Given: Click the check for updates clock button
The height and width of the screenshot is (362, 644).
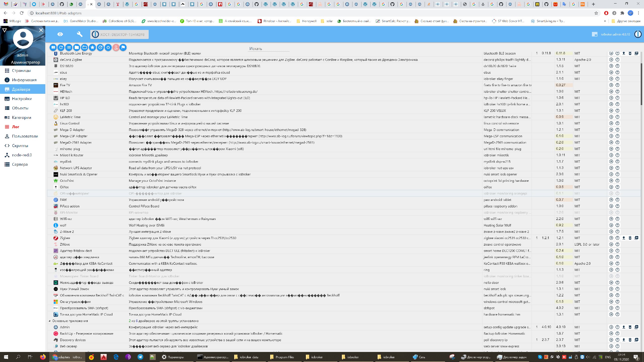Looking at the screenshot, I should coord(100,47).
